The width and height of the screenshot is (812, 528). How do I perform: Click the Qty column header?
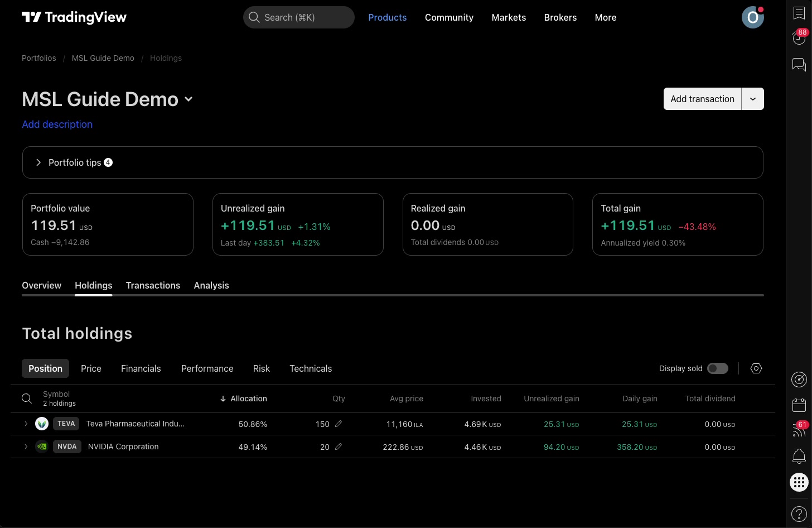click(x=339, y=399)
